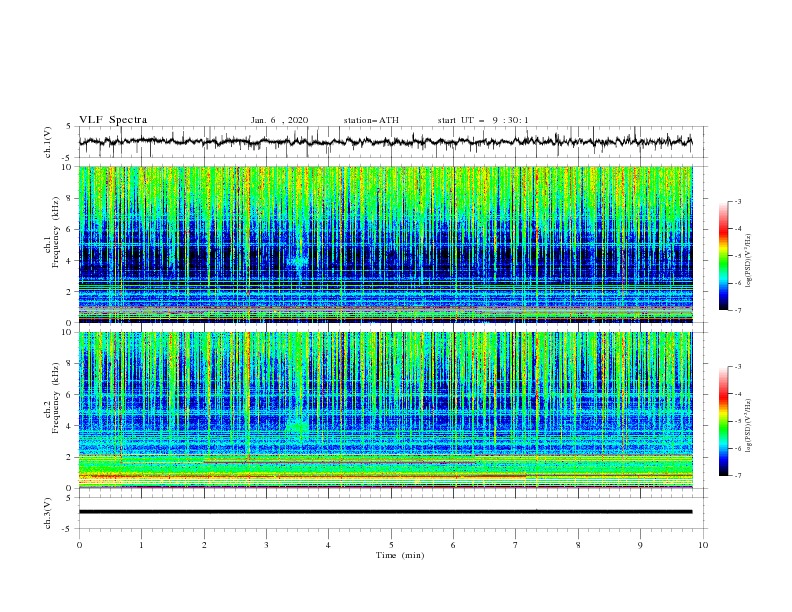Click the "6" kHz tick on ch.2 frequency axis
This screenshot has width=792, height=612.
click(71, 395)
